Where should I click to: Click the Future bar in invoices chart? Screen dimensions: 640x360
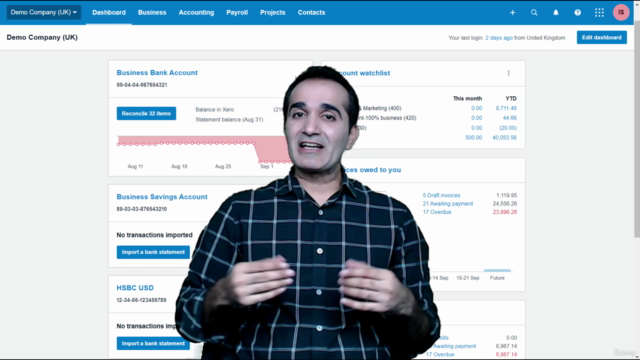click(x=497, y=270)
